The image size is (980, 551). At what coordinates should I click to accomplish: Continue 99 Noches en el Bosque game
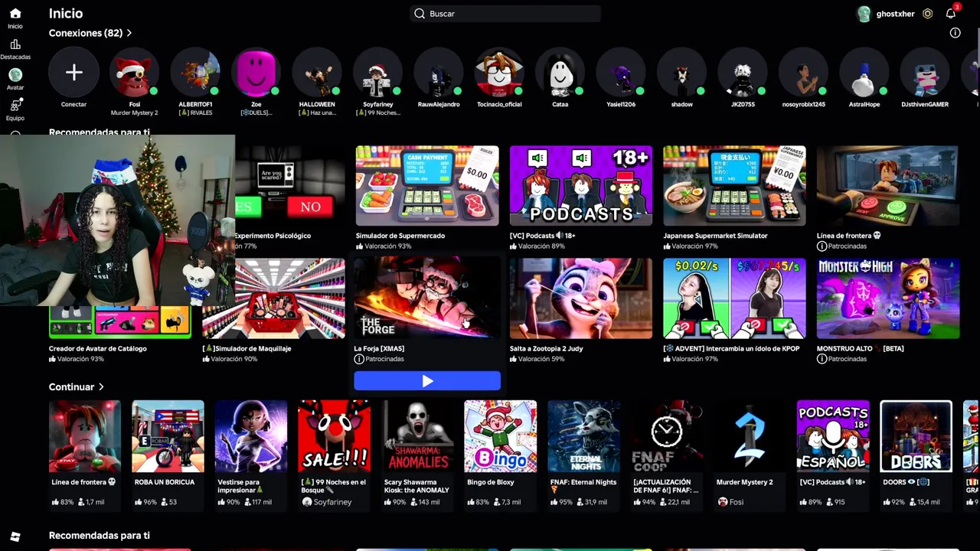[x=334, y=436]
